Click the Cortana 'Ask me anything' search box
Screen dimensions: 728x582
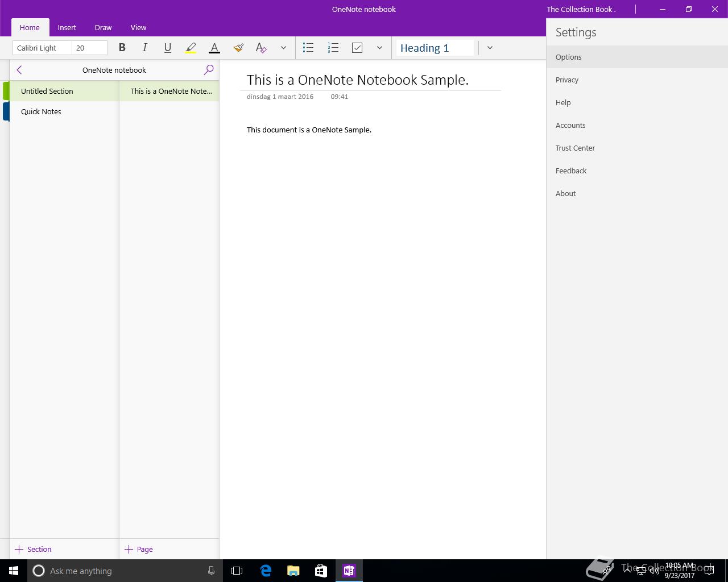click(x=124, y=571)
